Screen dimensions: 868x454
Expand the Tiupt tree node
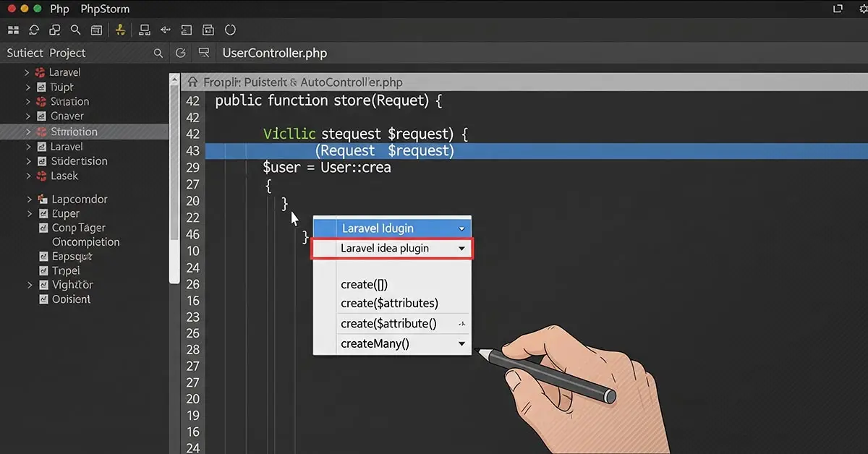pos(27,87)
